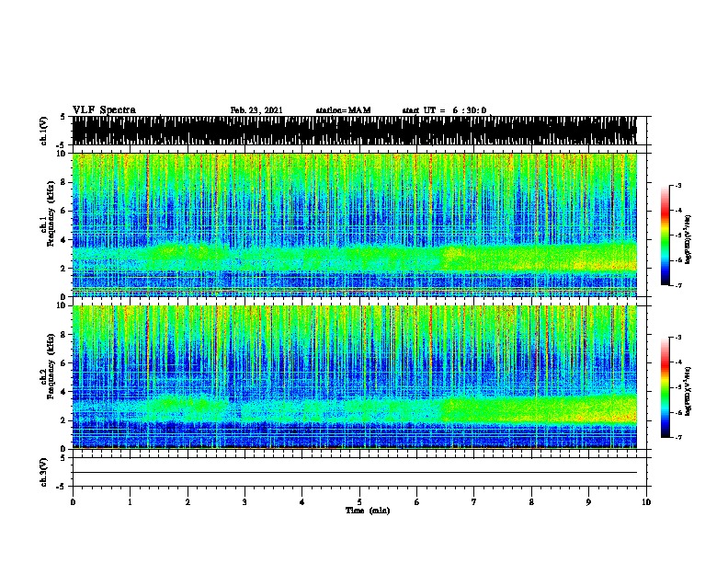Click the "ch.3(V)" waveform axis label
The height and width of the screenshot is (563, 728).
[x=44, y=472]
